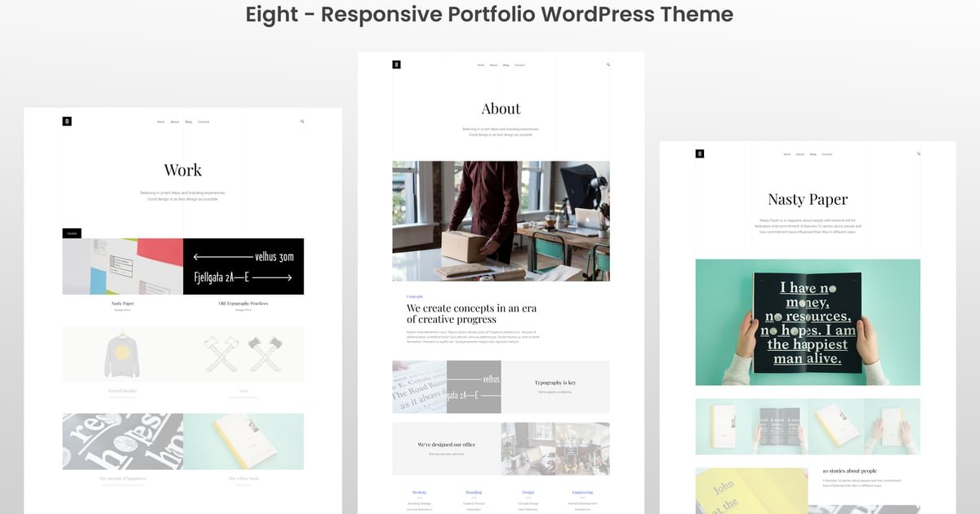Click the black 8 logo on the About page
Screen dimensions: 980x514
pyautogui.click(x=396, y=64)
